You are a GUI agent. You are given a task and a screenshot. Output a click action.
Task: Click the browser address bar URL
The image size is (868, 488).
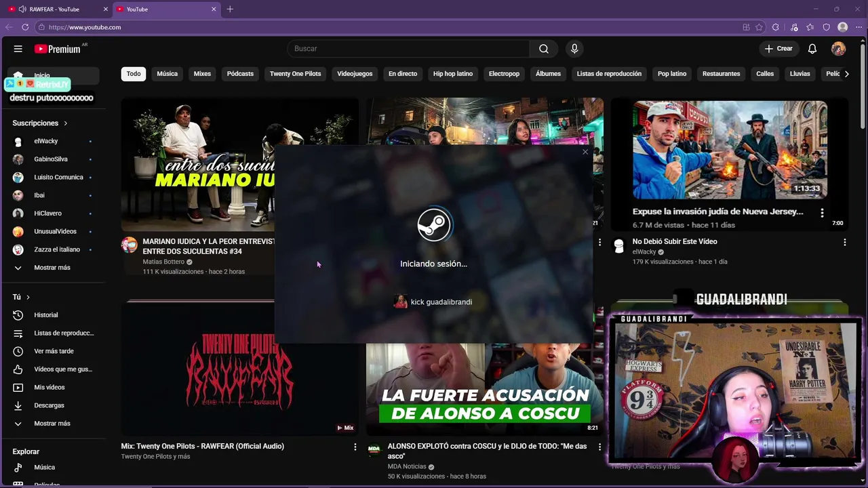tap(85, 27)
